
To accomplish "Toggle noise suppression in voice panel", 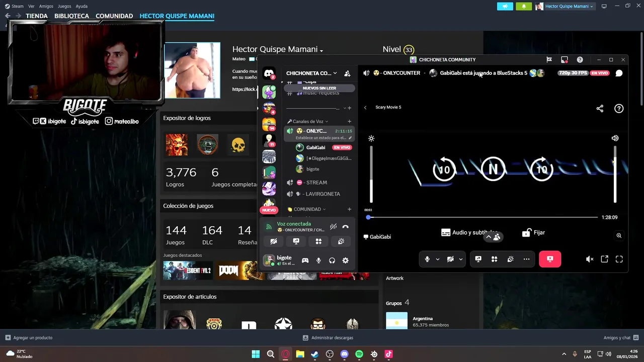I will coord(333,227).
